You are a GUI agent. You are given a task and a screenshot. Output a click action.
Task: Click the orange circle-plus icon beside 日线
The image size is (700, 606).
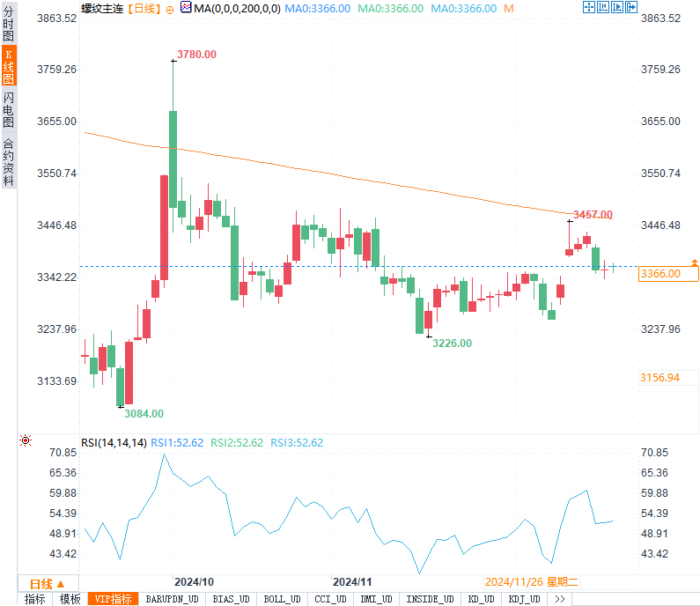(170, 10)
